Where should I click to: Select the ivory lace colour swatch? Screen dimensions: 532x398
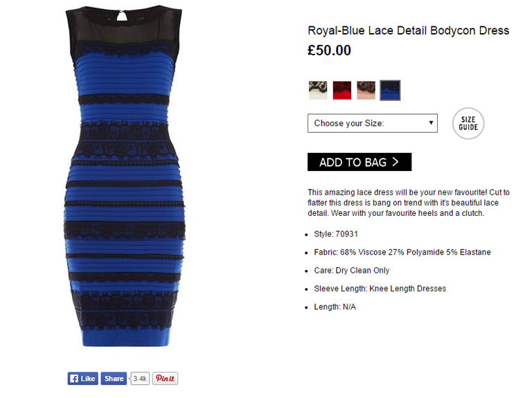click(x=317, y=90)
